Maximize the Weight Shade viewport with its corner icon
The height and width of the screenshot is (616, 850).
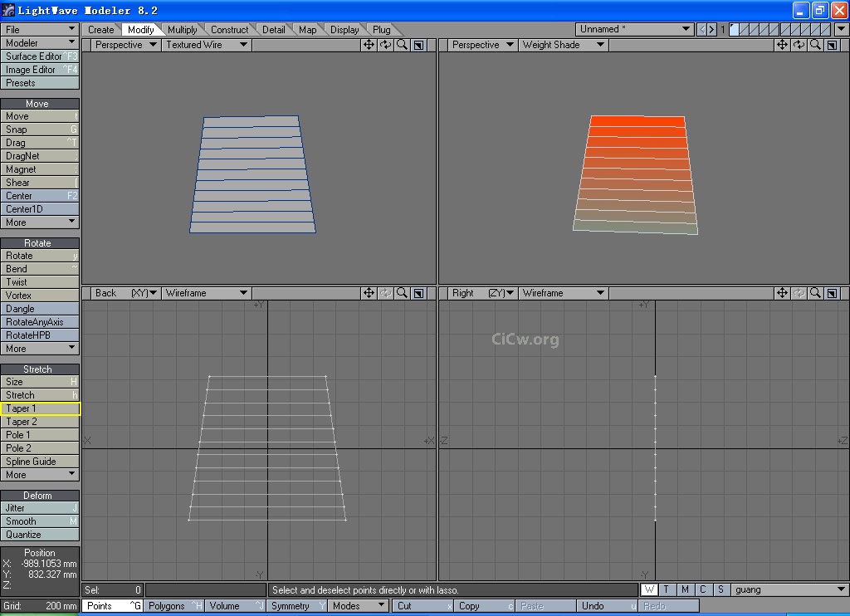coord(833,45)
